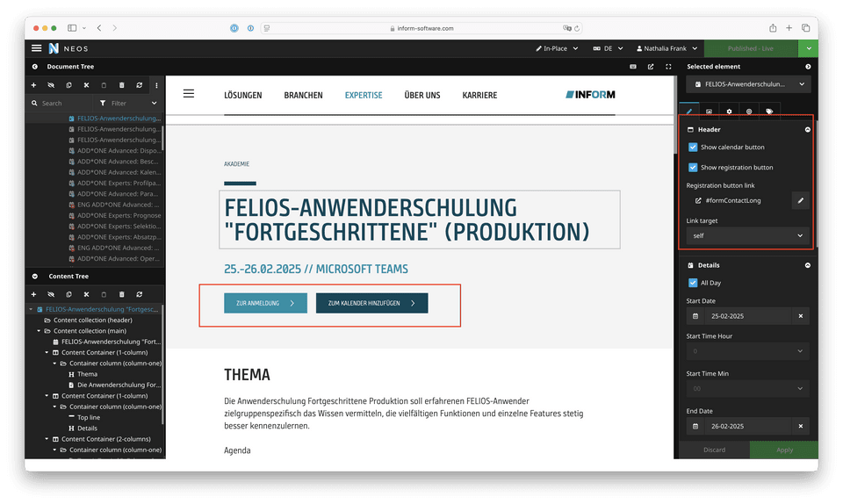
Task: Refresh the Document Tree
Action: [x=140, y=85]
